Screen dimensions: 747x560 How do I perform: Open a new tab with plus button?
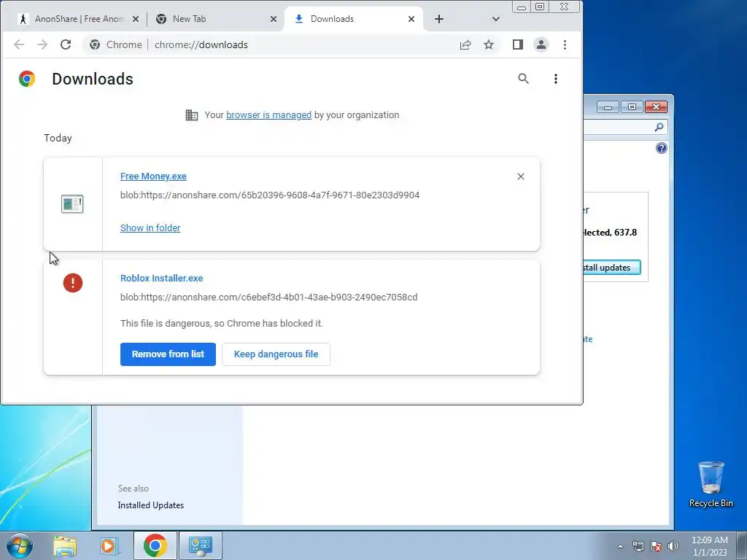click(x=439, y=19)
